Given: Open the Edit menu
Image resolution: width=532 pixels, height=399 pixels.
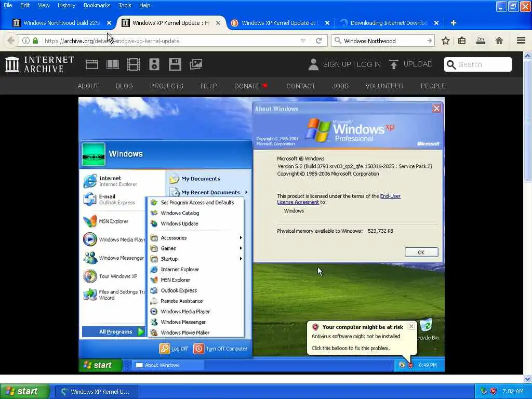Looking at the screenshot, I should (x=25, y=5).
